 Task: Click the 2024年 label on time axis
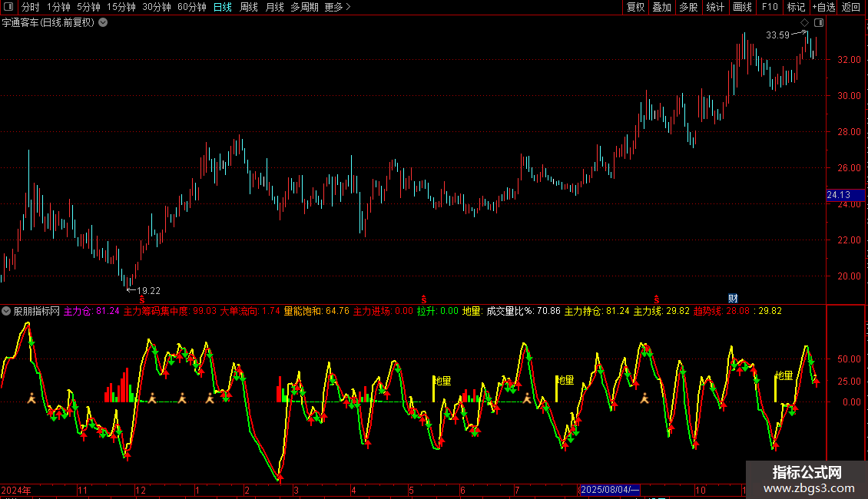16,490
